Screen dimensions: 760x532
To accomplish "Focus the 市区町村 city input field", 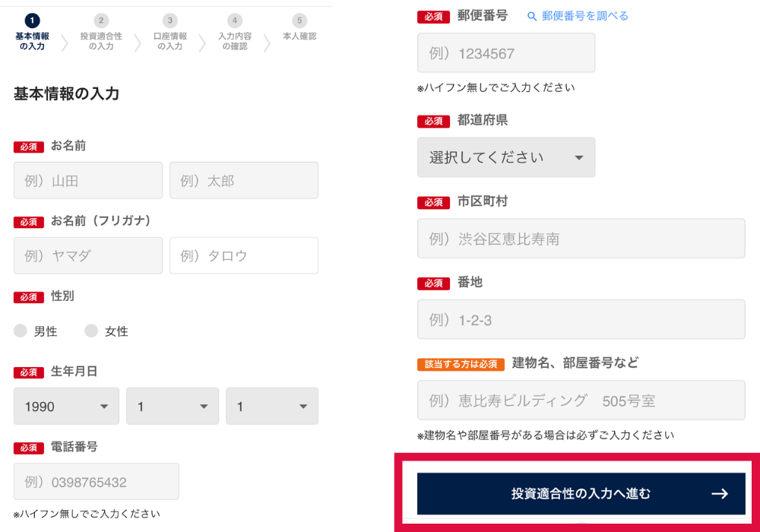I will coord(581,239).
